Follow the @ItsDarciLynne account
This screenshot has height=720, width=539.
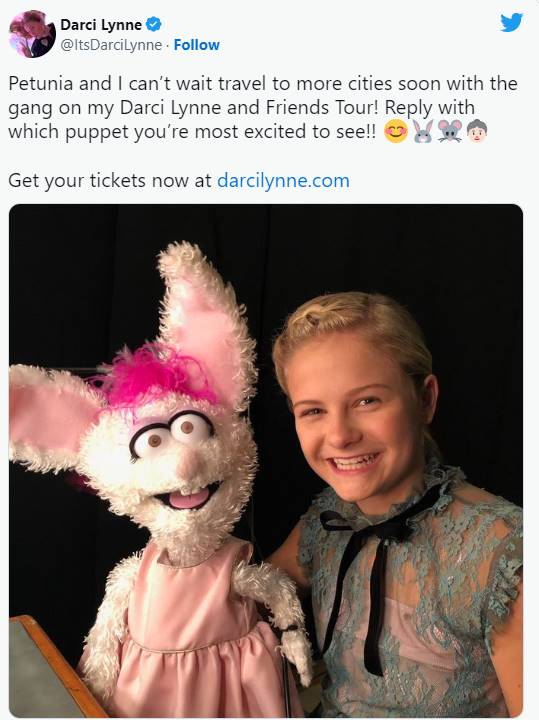coord(197,45)
